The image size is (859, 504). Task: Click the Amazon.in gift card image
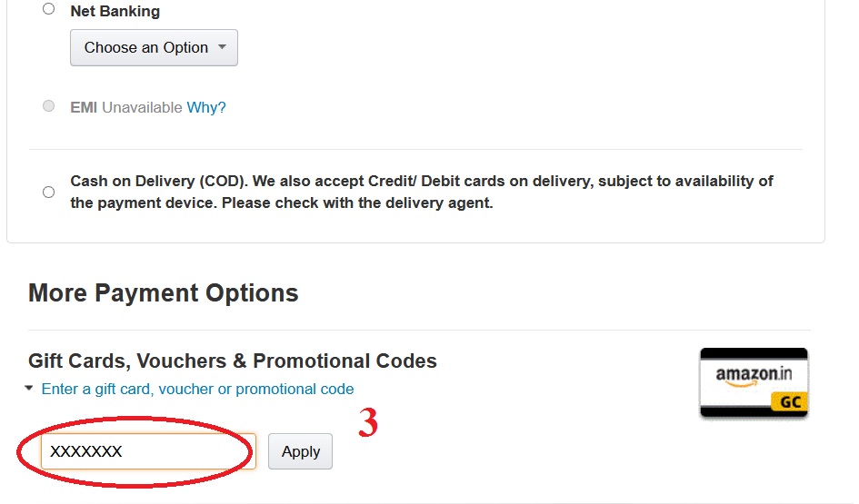754,382
